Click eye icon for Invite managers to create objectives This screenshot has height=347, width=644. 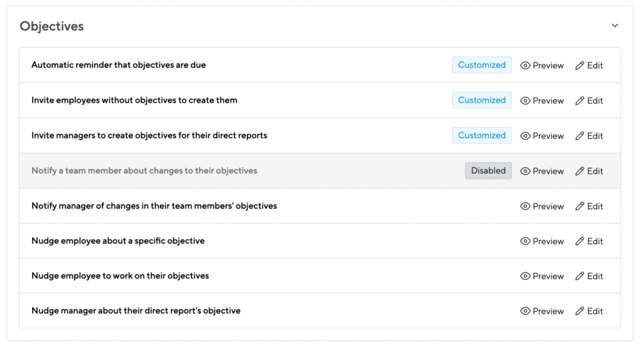[525, 135]
